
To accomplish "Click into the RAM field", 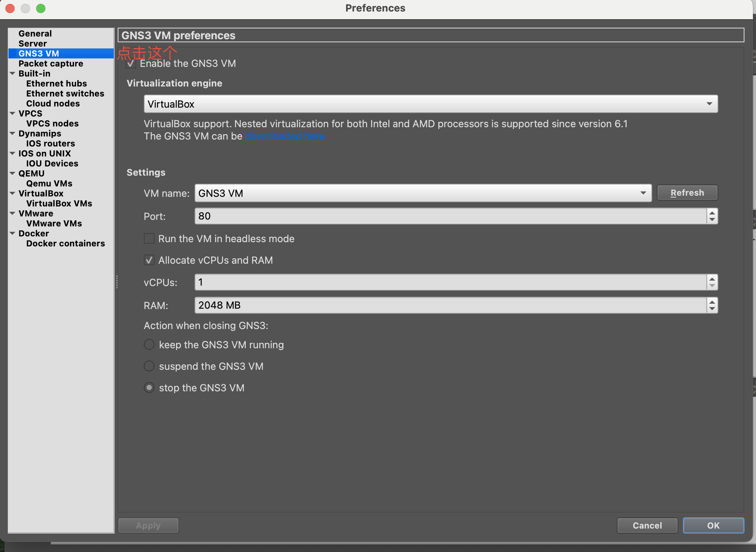I will [451, 305].
